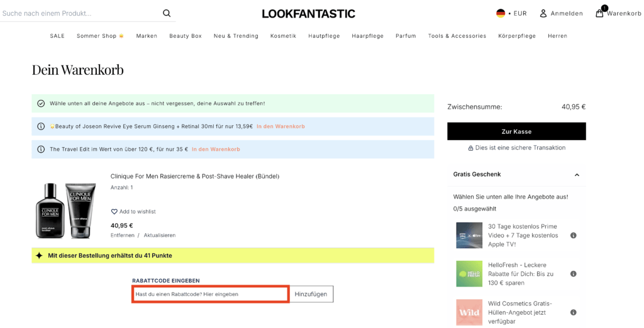Viewport: 644px width, 328px height.
Task: Click the Aktualisieren link
Action: pyautogui.click(x=159, y=236)
